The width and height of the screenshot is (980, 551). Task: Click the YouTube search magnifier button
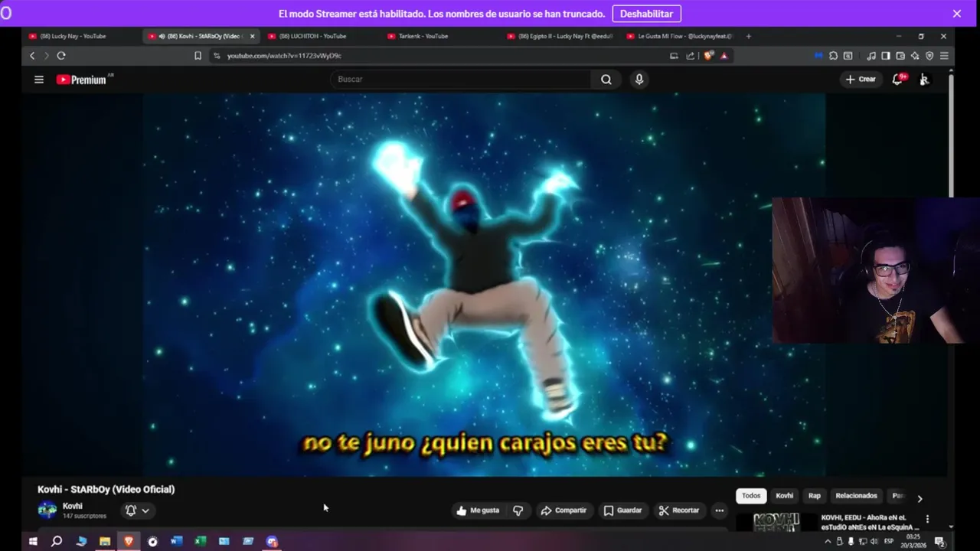[606, 80]
